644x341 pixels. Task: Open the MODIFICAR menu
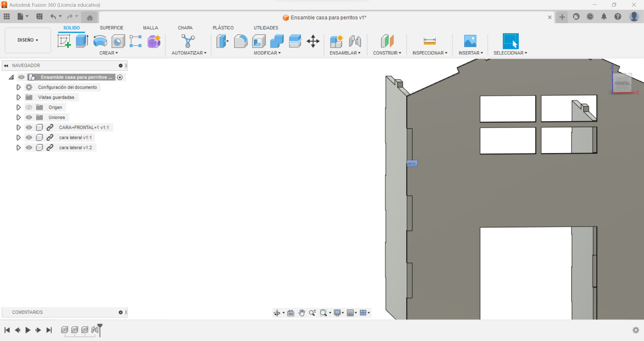click(267, 53)
